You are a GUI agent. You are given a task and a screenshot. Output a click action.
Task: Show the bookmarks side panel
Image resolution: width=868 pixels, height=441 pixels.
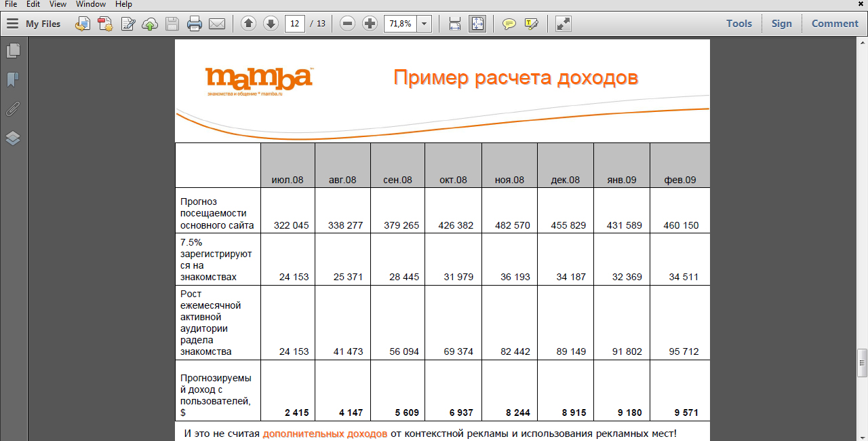pyautogui.click(x=13, y=80)
